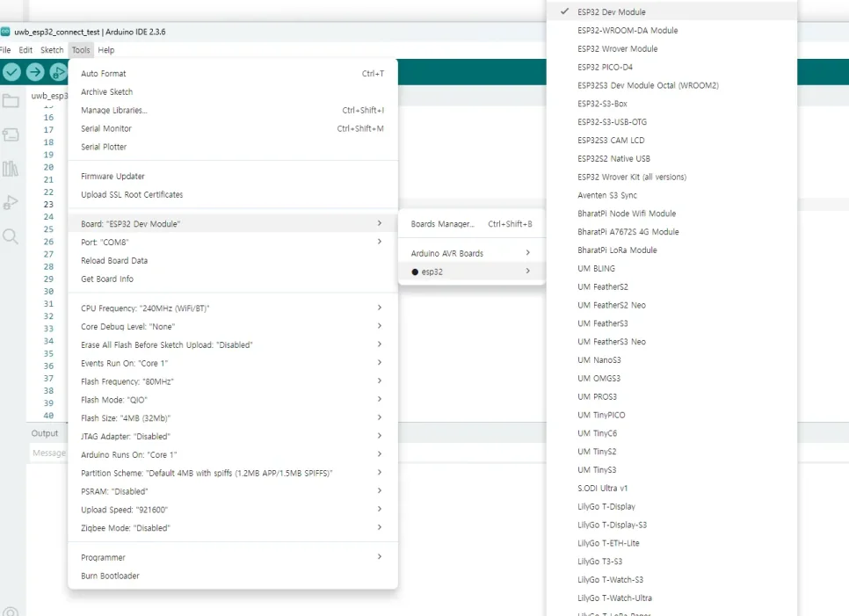Expand the CPU Frequency submenu
Screen dimensions: 849x616
click(x=233, y=308)
